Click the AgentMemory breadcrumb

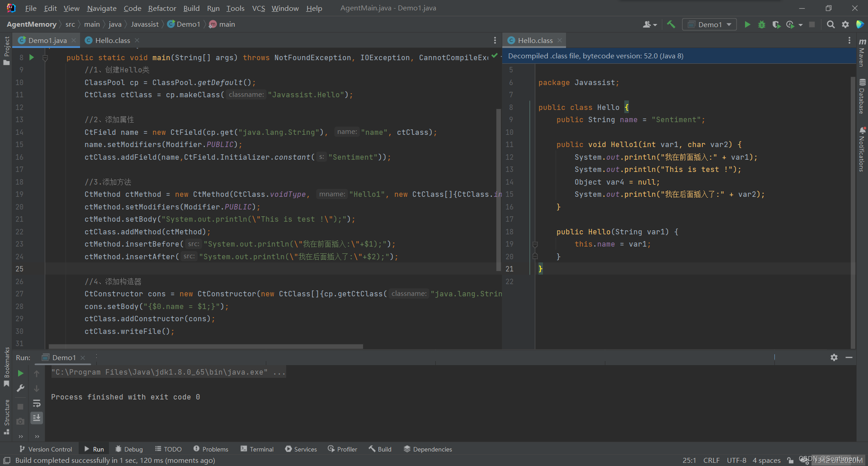[32, 24]
